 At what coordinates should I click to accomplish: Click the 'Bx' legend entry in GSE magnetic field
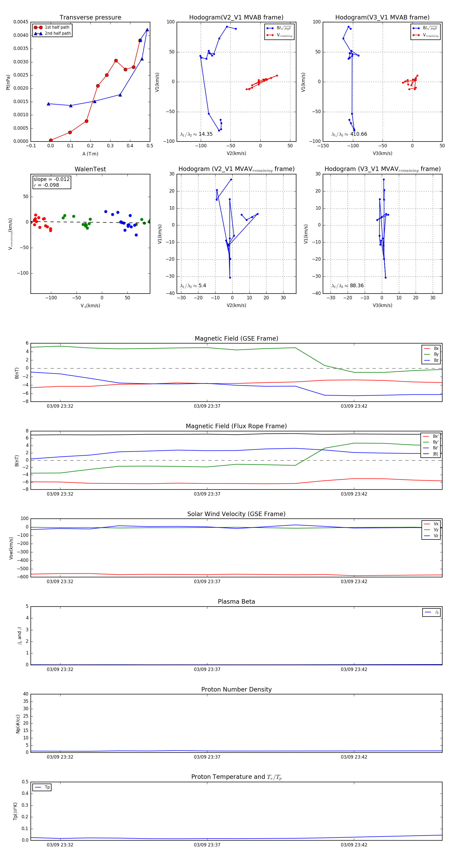pos(431,349)
